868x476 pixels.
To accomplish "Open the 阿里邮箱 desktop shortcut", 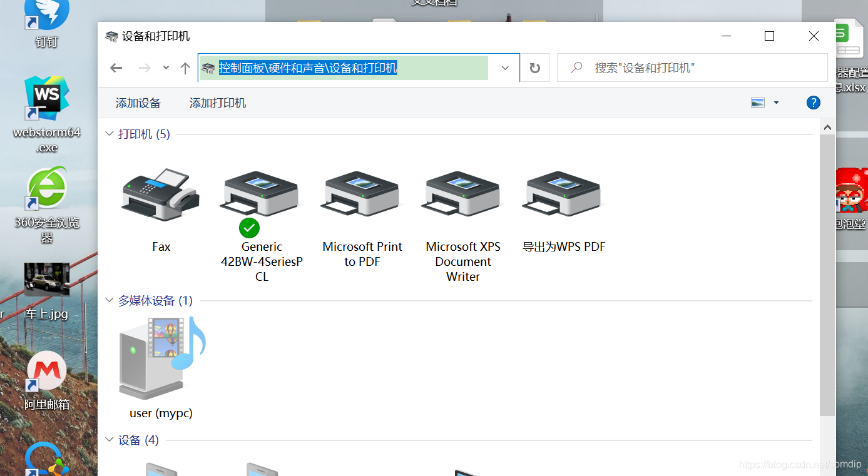I will tap(46, 380).
